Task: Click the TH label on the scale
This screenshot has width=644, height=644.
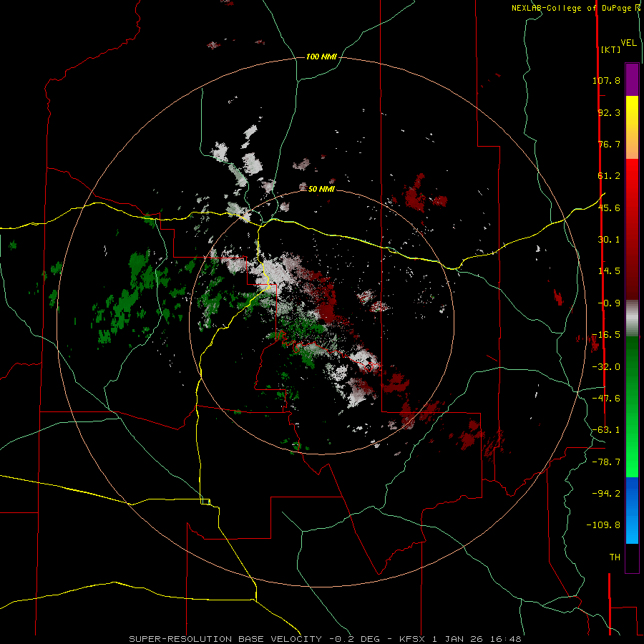Action: [615, 557]
